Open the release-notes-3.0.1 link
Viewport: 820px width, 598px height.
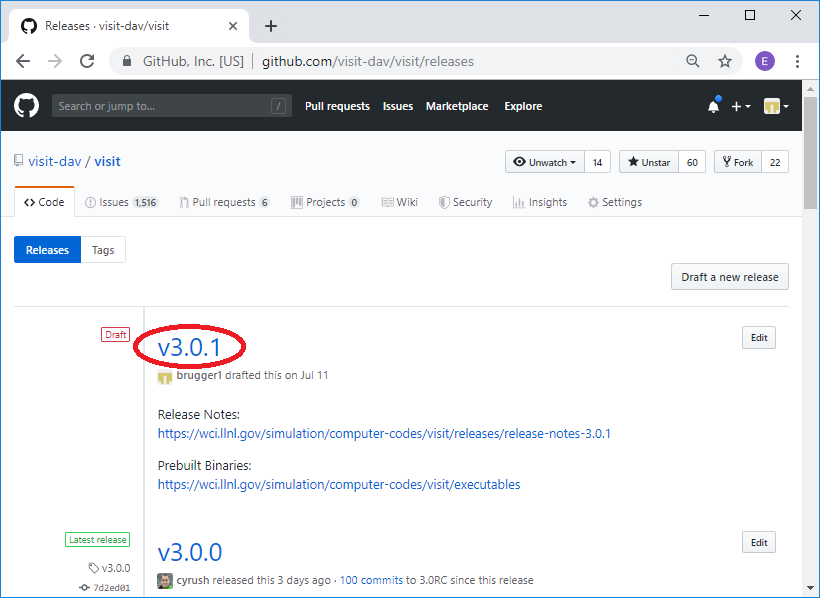(x=384, y=434)
